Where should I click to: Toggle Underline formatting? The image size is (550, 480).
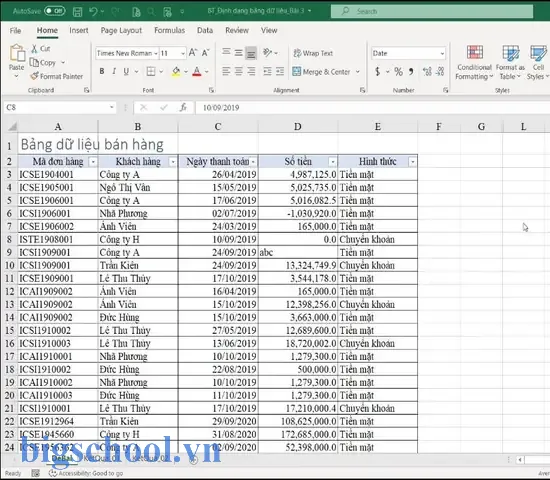coord(126,72)
